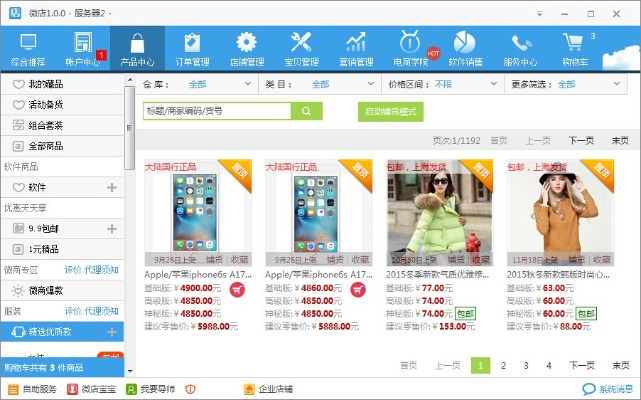Focus the 标题/商家编码/货号 search field
The image size is (641, 400).
[x=217, y=111]
